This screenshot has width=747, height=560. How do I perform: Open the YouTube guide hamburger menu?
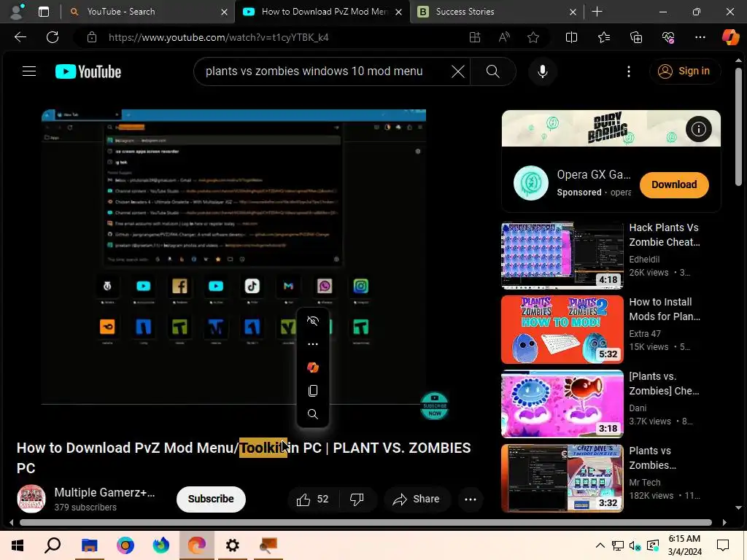[29, 71]
